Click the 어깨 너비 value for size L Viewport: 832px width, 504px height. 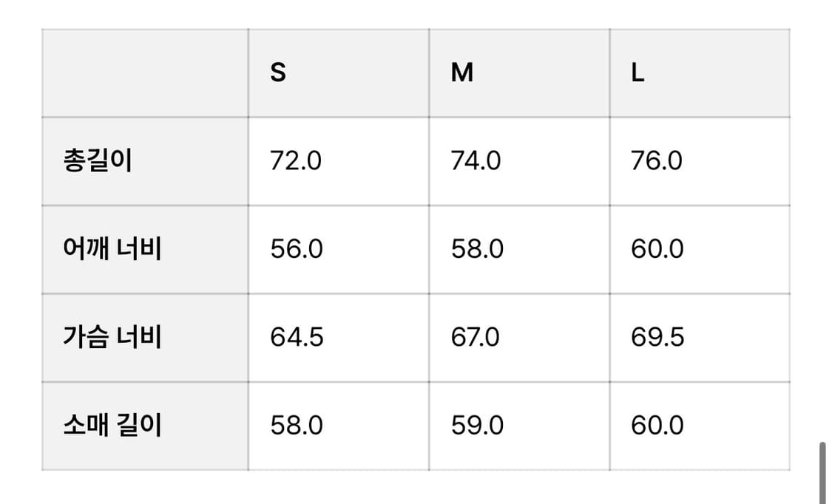click(x=657, y=248)
